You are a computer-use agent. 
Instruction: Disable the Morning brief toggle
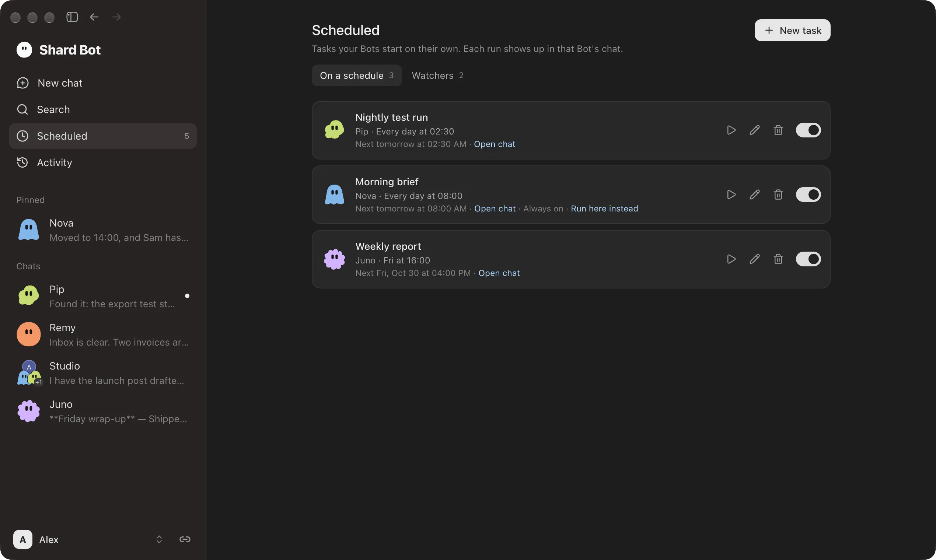(808, 195)
